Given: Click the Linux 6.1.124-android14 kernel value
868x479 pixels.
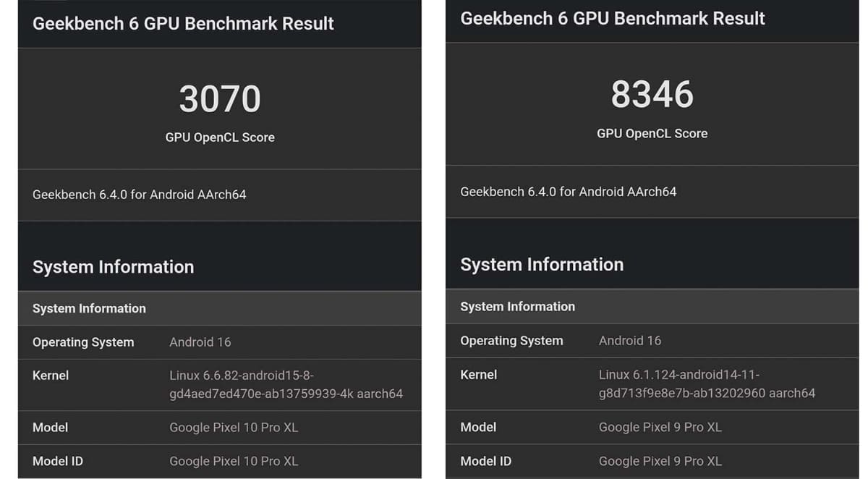Looking at the screenshot, I should (707, 384).
